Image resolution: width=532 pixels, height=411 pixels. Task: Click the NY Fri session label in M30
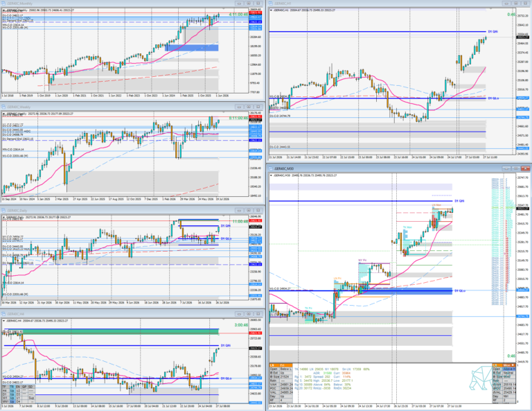pyautogui.click(x=362, y=261)
